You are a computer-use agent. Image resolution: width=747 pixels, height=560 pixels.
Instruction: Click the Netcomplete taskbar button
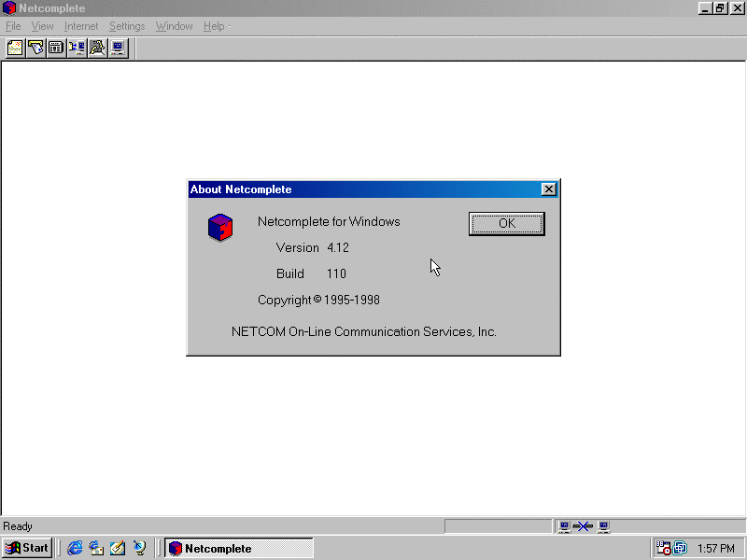[239, 548]
